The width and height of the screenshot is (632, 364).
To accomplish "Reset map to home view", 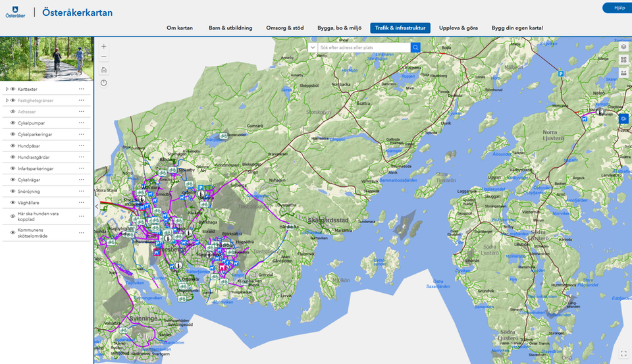I will [104, 70].
